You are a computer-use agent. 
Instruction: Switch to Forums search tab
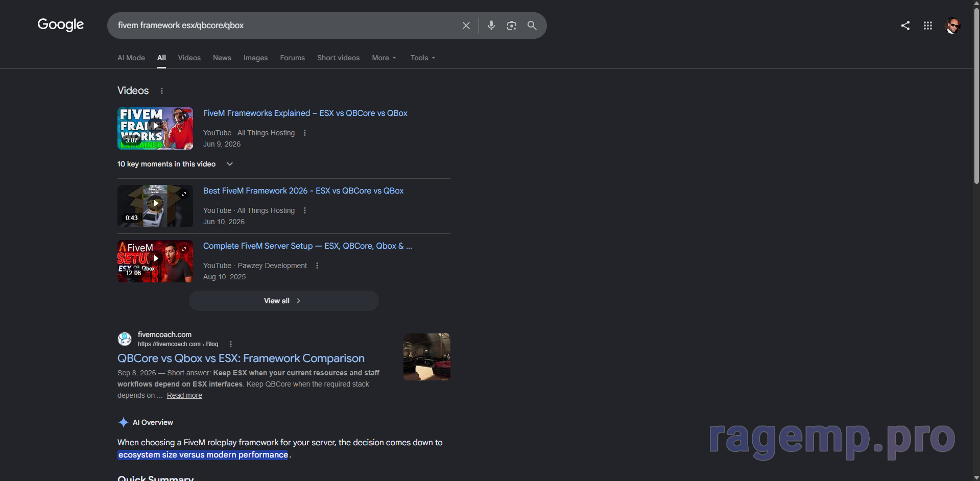point(292,58)
